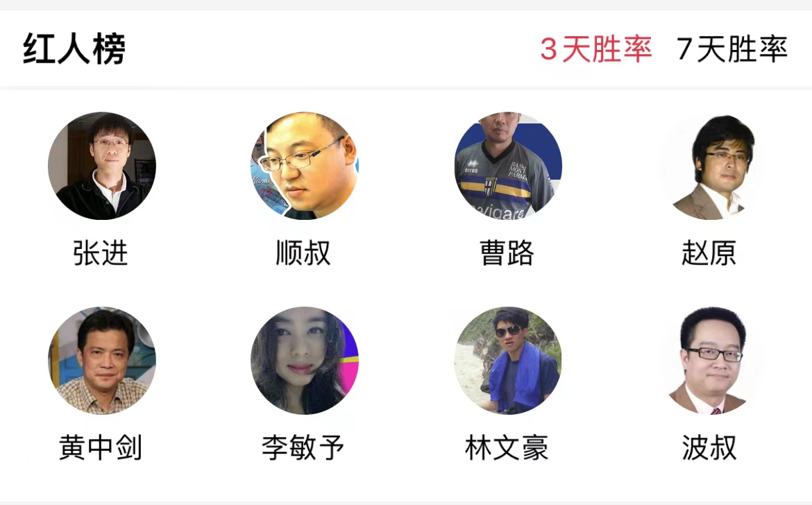Image resolution: width=812 pixels, height=505 pixels.
Task: Click the 红人榜 section heading
Action: click(x=74, y=50)
